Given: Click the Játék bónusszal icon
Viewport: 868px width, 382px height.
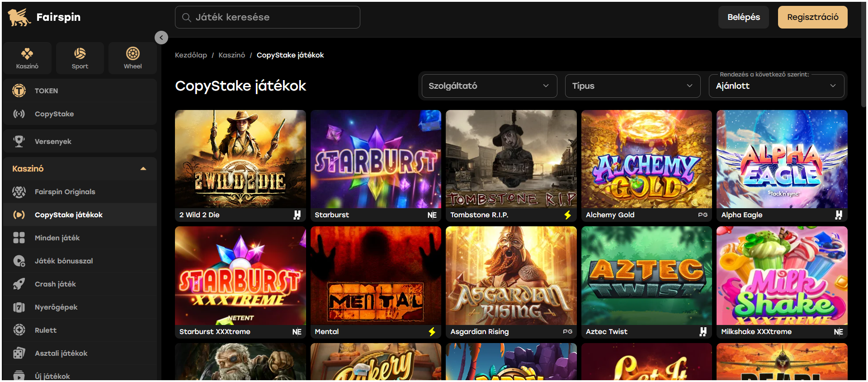Looking at the screenshot, I should (19, 261).
